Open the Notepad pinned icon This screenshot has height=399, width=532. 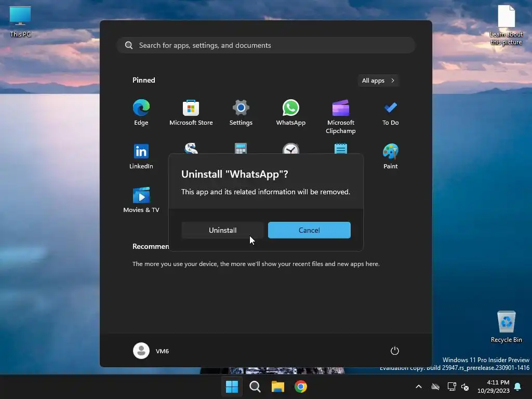pos(341,148)
